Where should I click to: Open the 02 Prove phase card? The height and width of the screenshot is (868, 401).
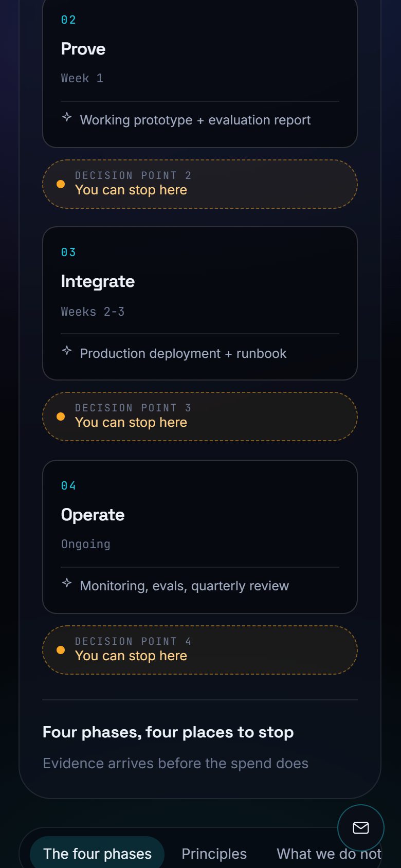click(200, 72)
